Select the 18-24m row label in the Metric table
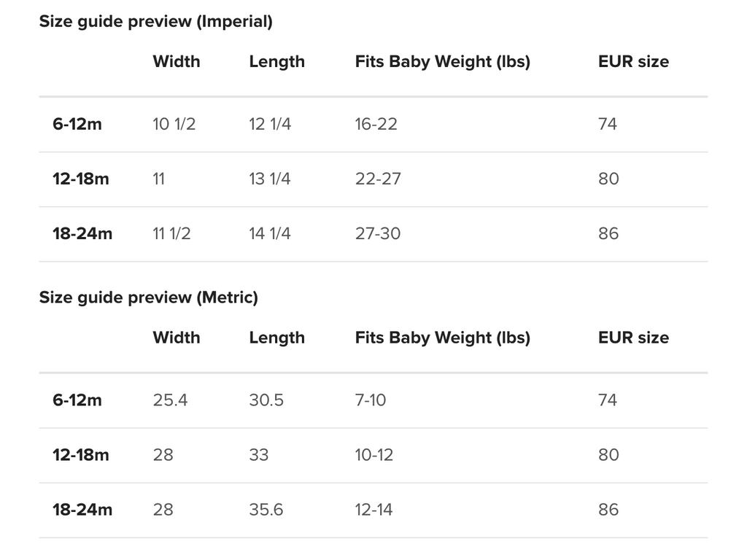747x560 pixels. [82, 510]
